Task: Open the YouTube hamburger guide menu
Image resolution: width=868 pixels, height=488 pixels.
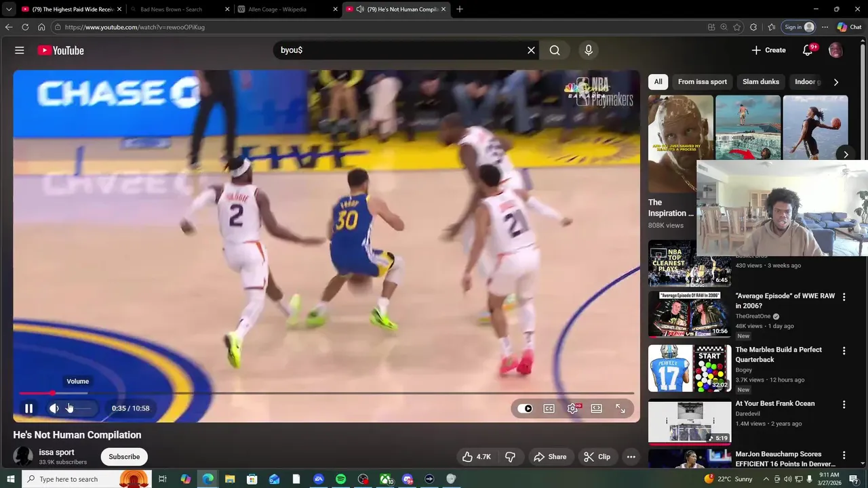Action: point(20,50)
